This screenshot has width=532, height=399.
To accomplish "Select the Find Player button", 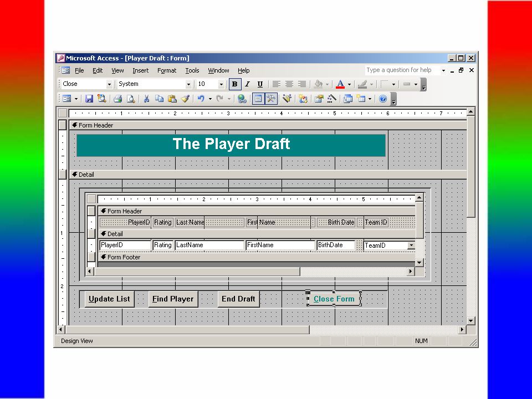I will point(173,299).
